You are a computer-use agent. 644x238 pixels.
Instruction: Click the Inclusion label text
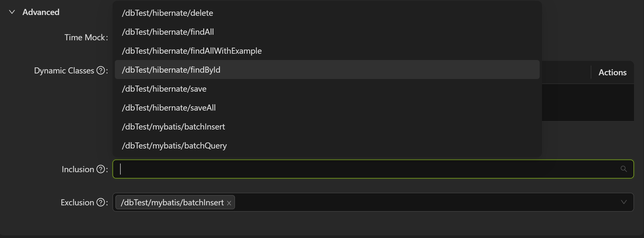click(78, 169)
